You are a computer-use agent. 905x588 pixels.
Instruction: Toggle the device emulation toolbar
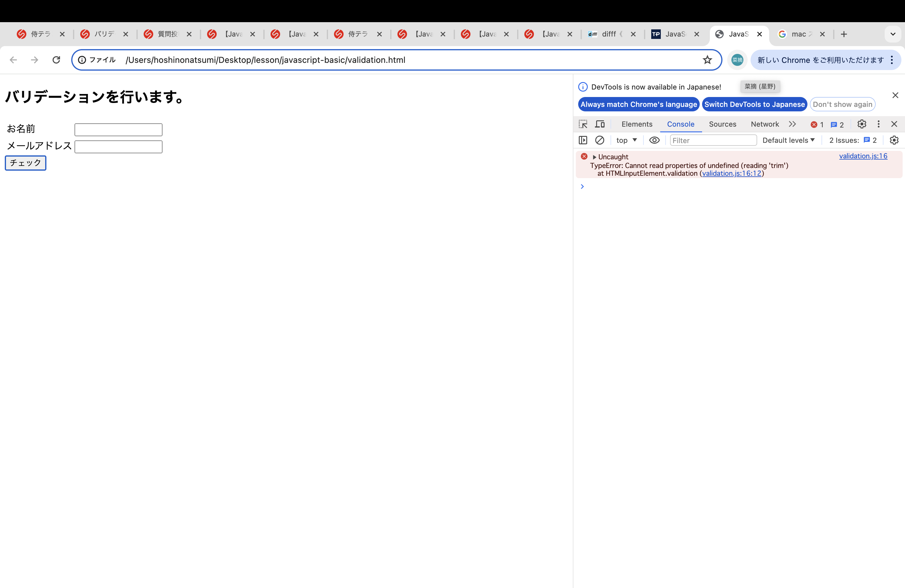(x=600, y=124)
